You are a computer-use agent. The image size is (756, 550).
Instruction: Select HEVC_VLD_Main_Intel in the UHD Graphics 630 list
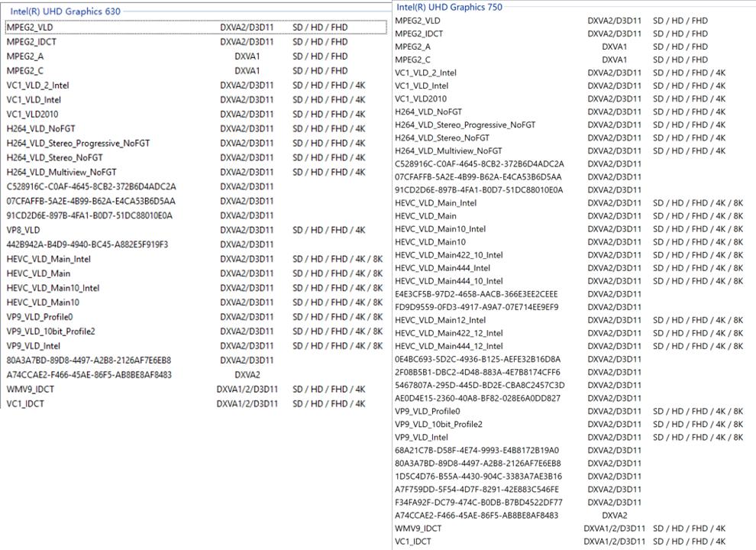click(196, 259)
